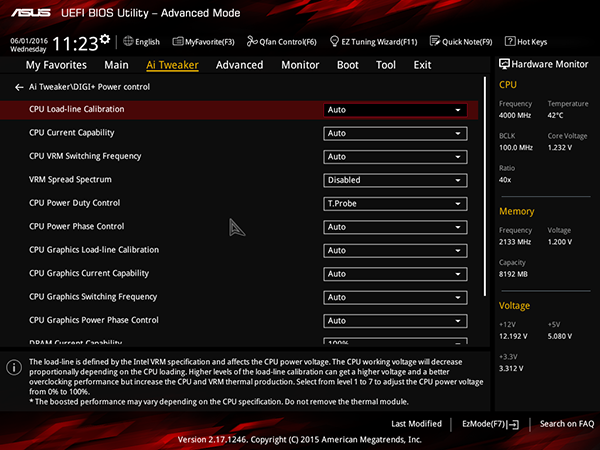Viewport: 600px width, 450px height.
Task: Switch to Monitor tab
Action: 300,65
